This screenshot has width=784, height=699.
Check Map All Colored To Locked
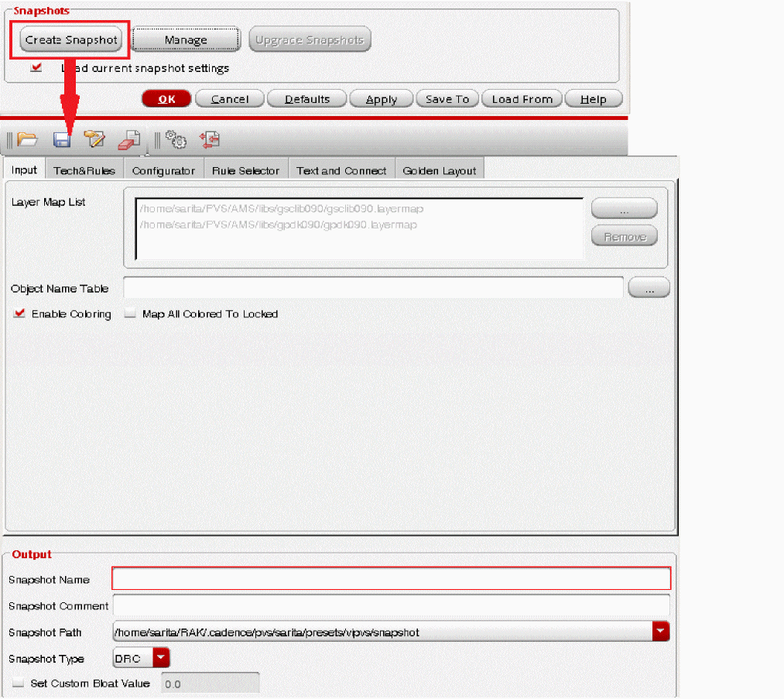click(x=130, y=314)
